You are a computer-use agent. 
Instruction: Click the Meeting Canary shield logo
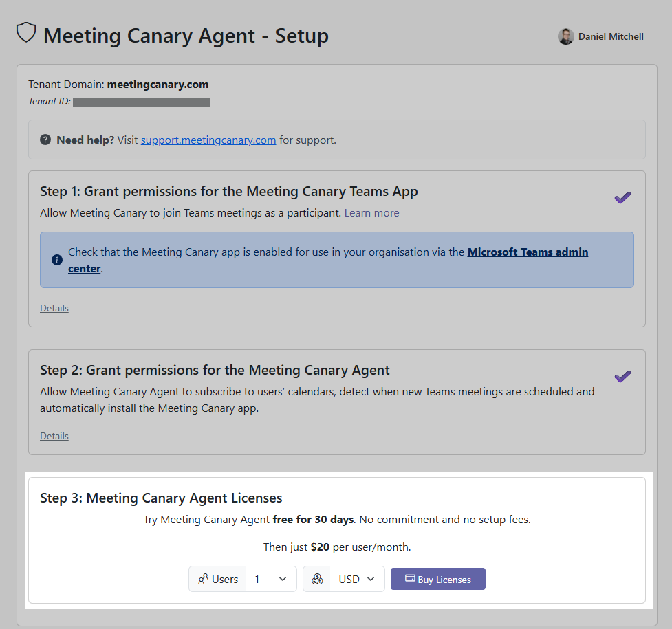pyautogui.click(x=26, y=32)
